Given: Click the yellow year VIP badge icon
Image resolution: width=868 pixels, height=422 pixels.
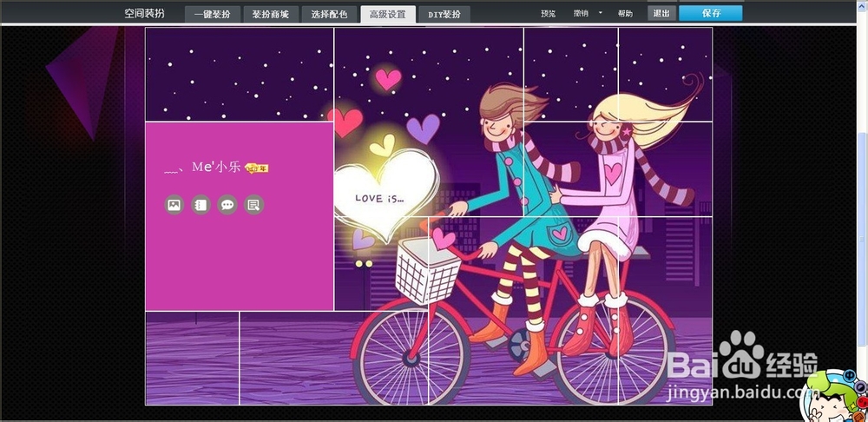Looking at the screenshot, I should [257, 168].
